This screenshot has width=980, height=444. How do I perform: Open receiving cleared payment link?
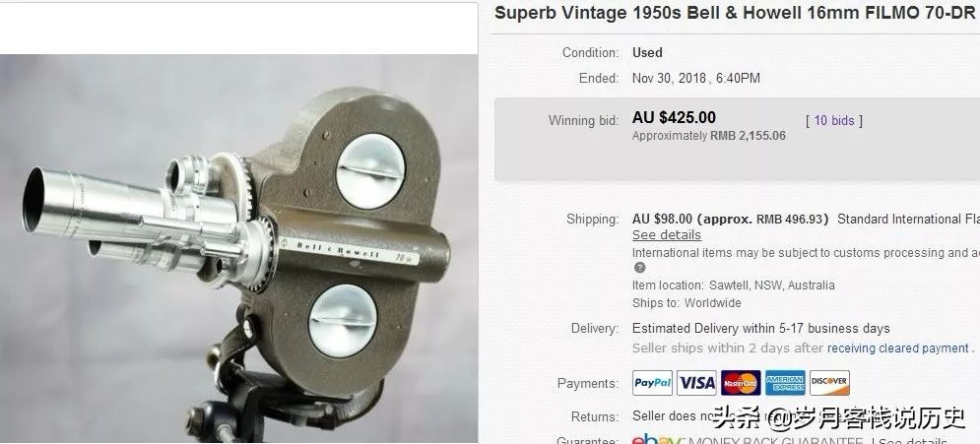pos(898,349)
